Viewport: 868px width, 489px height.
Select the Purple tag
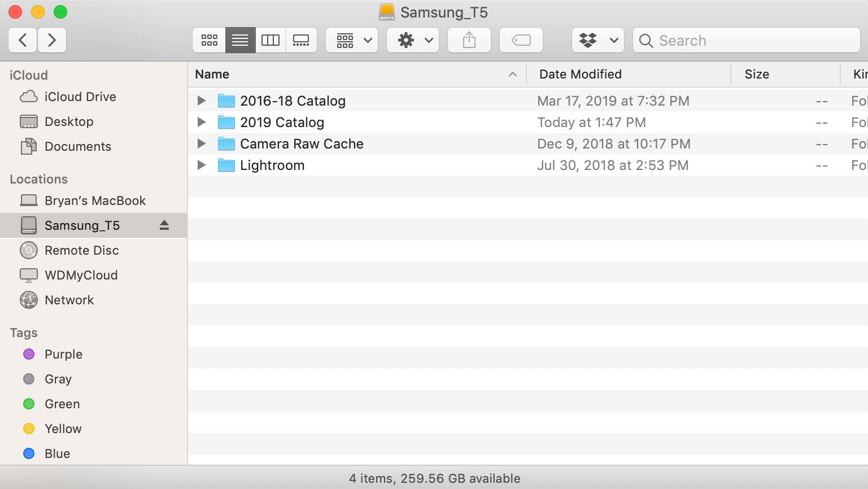[63, 354]
